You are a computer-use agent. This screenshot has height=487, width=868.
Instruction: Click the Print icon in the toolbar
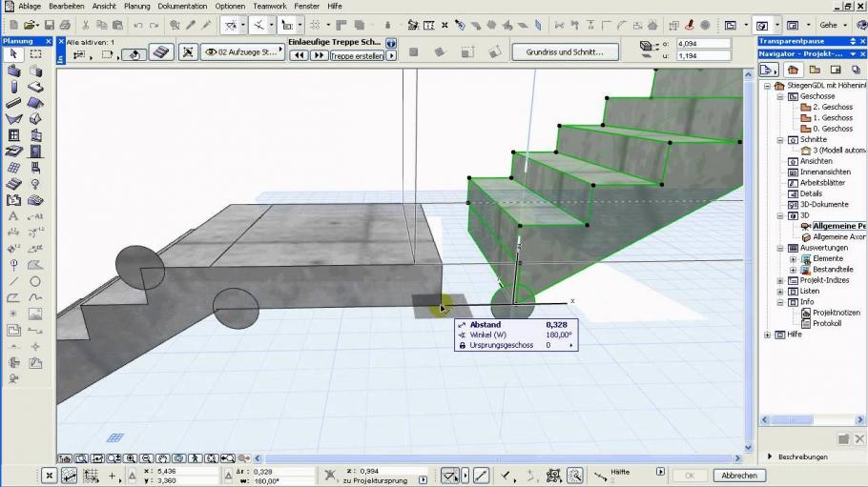(x=66, y=23)
